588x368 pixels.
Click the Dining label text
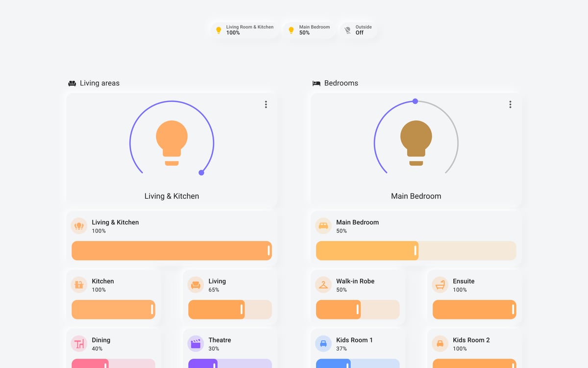point(101,340)
